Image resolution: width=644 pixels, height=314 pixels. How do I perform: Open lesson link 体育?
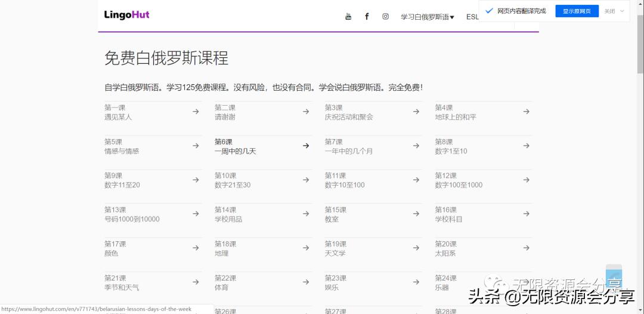[221, 288]
